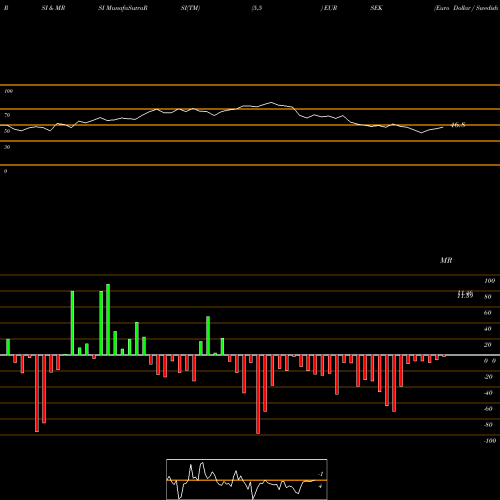Click the 100 label on the MR axis

tap(489, 281)
